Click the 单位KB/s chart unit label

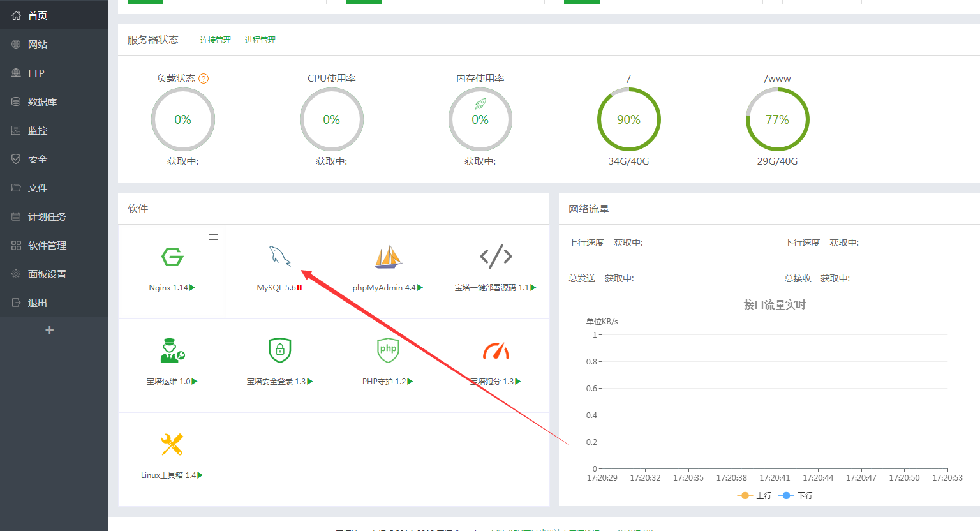[x=602, y=322]
